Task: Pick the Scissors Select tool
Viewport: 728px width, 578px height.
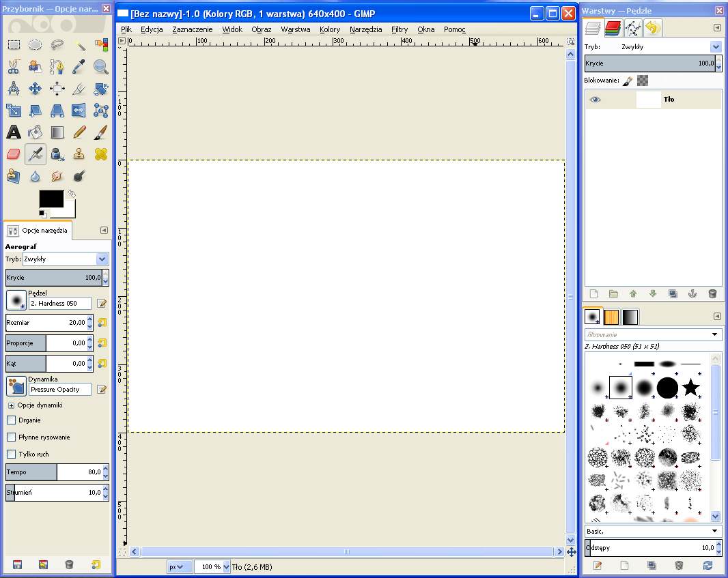Action: click(x=14, y=67)
